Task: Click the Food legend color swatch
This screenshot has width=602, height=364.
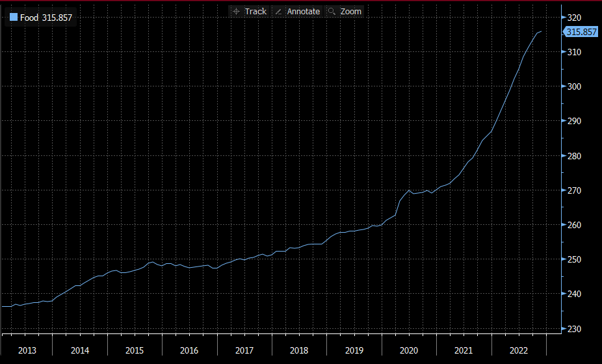Action: point(14,18)
